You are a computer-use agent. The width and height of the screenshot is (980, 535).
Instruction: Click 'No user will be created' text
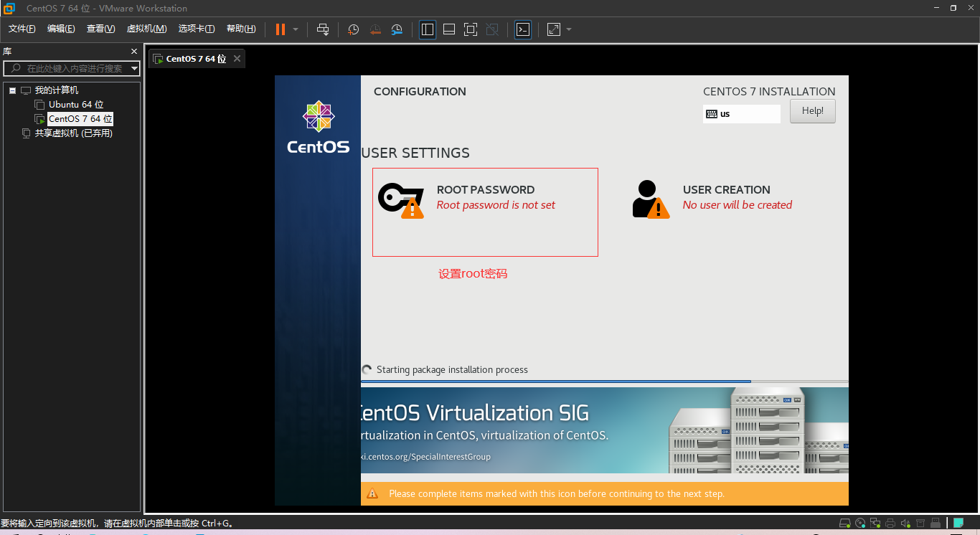click(738, 205)
